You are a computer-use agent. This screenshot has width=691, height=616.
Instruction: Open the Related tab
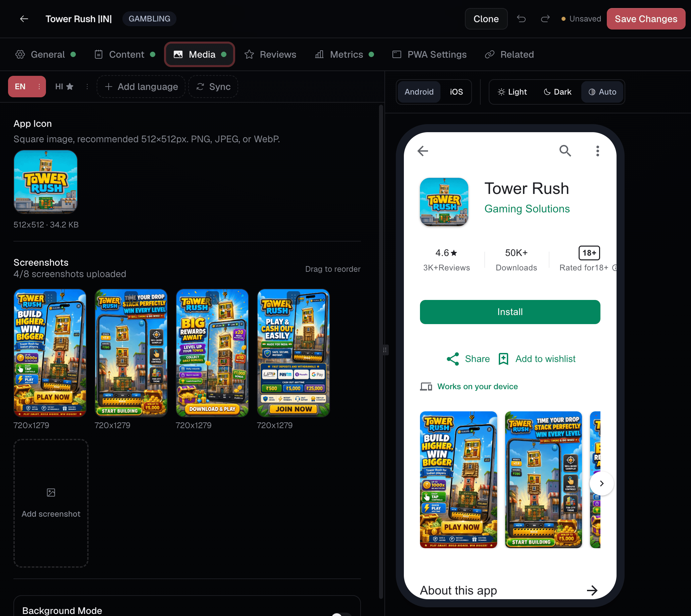[509, 54]
